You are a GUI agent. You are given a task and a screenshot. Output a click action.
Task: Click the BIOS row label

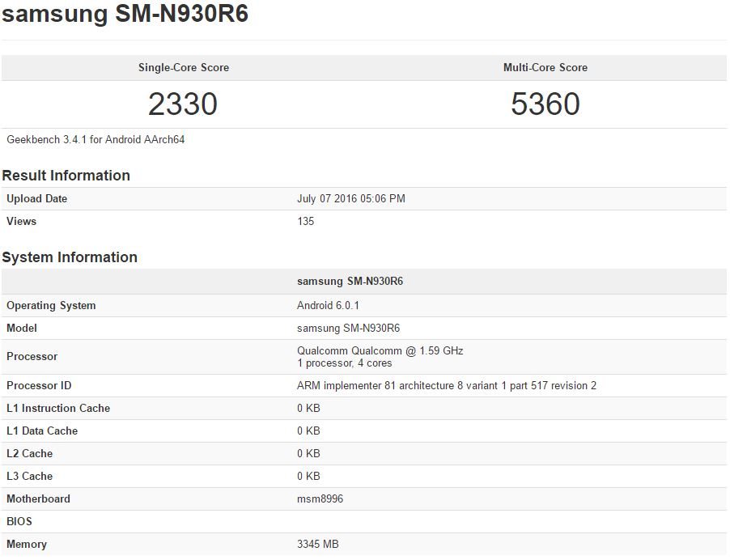(x=19, y=522)
